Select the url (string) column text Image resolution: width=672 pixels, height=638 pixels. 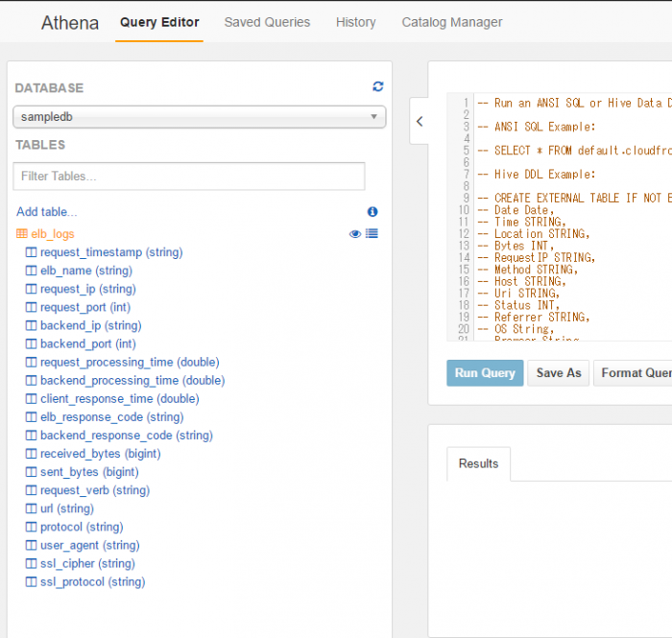click(x=67, y=508)
